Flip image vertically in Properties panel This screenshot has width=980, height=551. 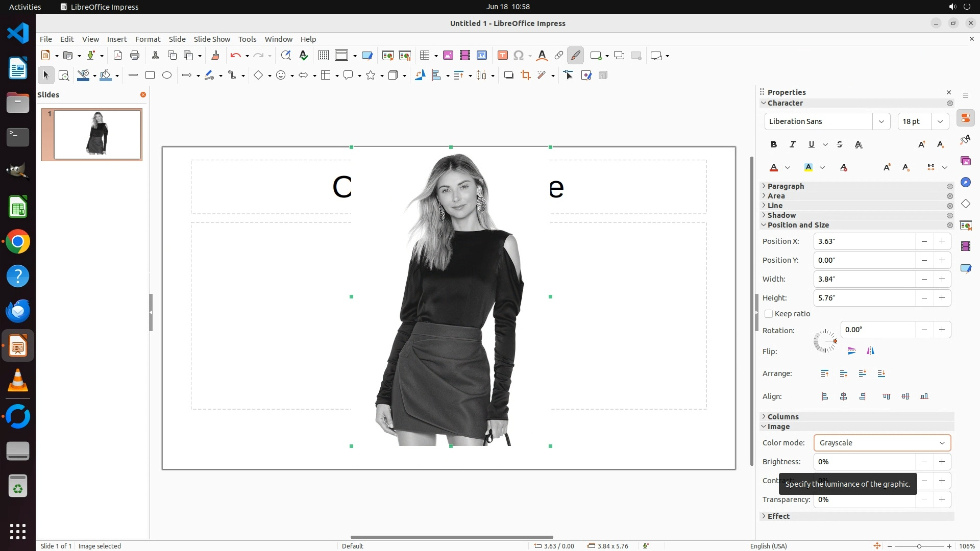(851, 350)
